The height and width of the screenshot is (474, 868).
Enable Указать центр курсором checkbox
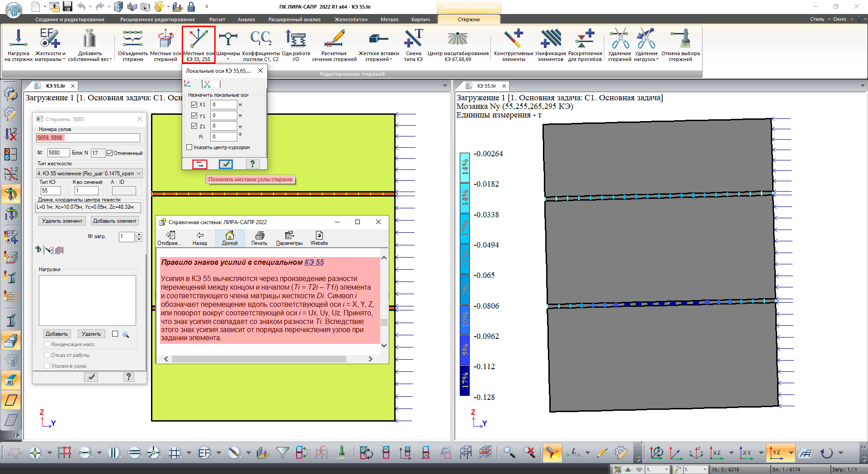[189, 147]
